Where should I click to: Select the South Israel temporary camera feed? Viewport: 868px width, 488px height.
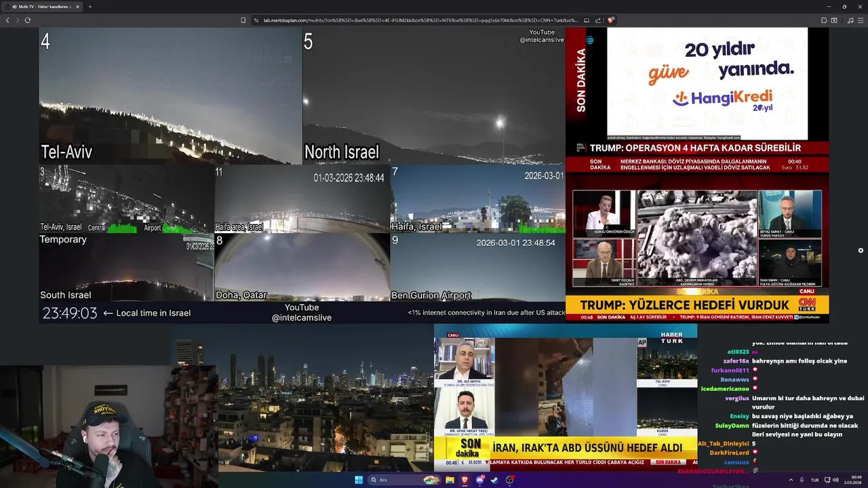[126, 268]
